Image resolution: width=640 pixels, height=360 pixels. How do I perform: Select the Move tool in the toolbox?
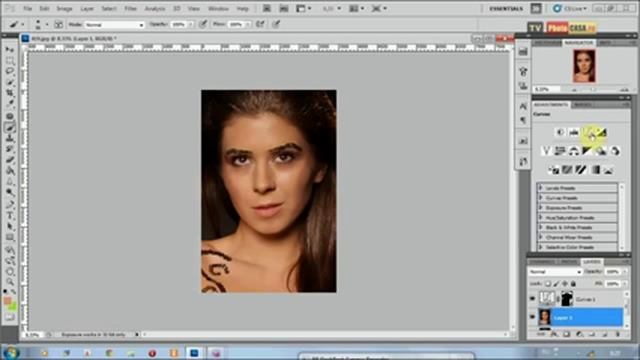click(x=10, y=49)
